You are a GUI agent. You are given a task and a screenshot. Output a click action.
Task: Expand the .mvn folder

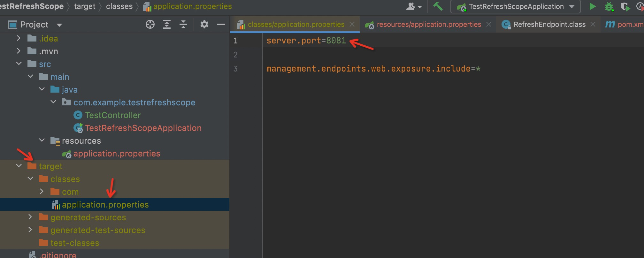coord(19,51)
